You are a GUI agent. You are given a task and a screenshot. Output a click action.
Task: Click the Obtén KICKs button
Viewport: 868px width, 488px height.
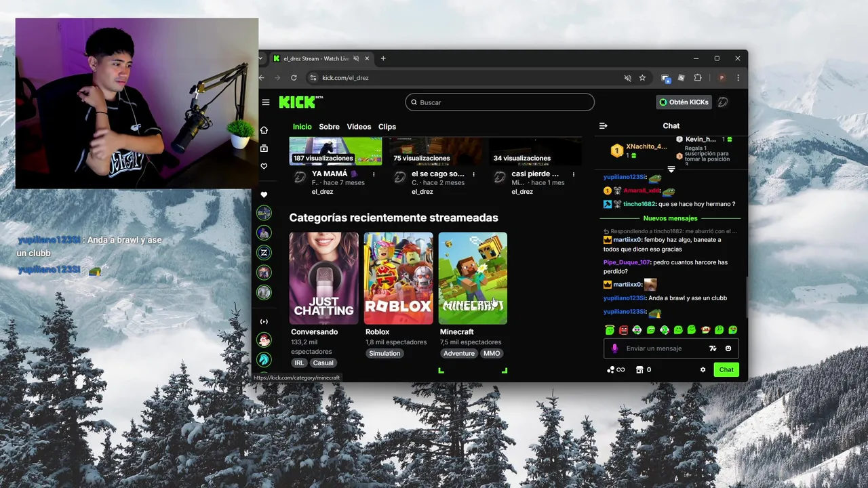pyautogui.click(x=684, y=102)
